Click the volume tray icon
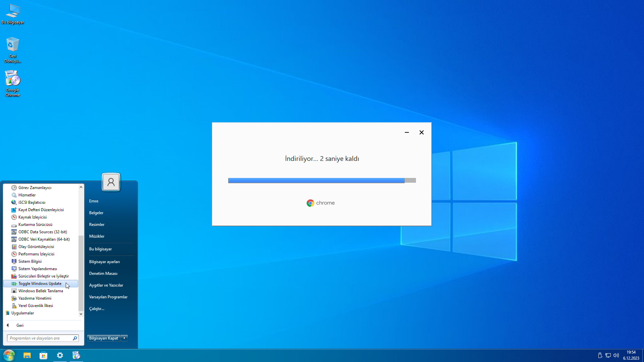The height and width of the screenshot is (362, 644). coord(616,355)
